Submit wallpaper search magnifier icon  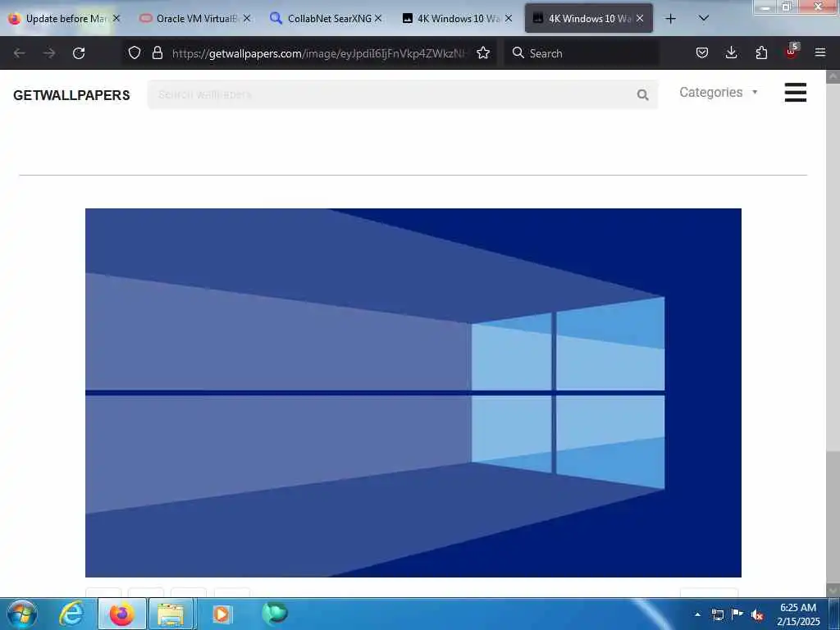tap(643, 95)
